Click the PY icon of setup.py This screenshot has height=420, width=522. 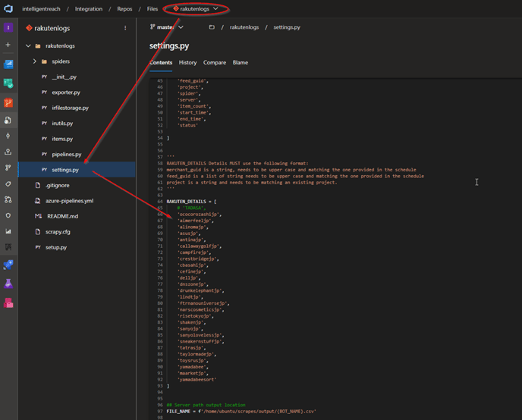coord(38,247)
